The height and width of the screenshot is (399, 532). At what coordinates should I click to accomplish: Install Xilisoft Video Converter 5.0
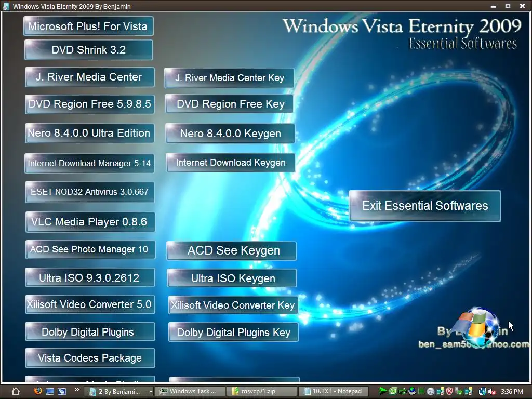(90, 304)
